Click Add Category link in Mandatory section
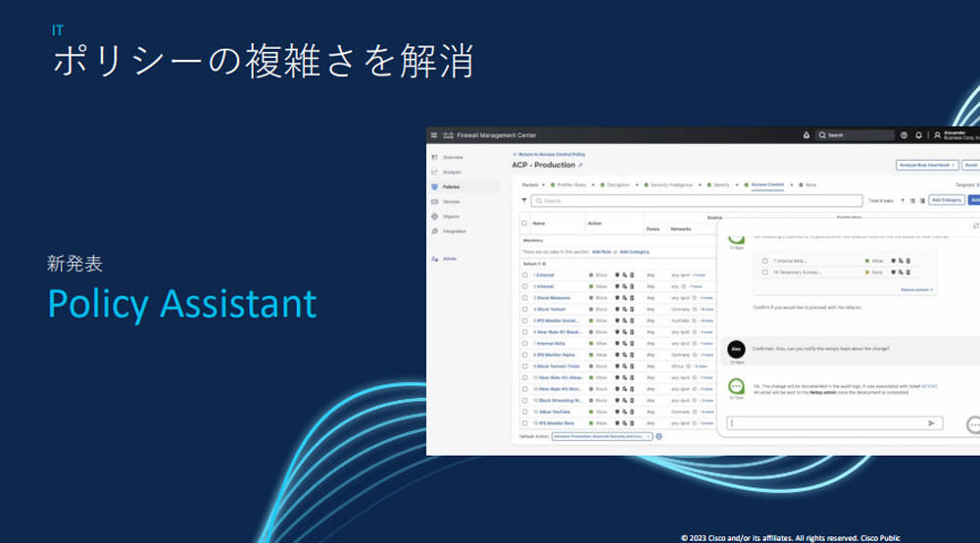Screen dimensions: 980x543 pyautogui.click(x=634, y=252)
